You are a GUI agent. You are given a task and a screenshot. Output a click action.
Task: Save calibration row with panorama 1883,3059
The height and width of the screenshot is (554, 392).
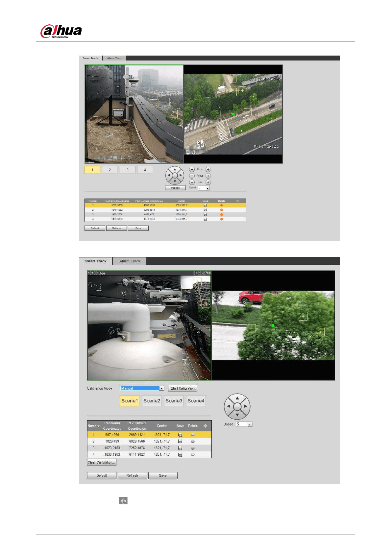(x=205, y=205)
